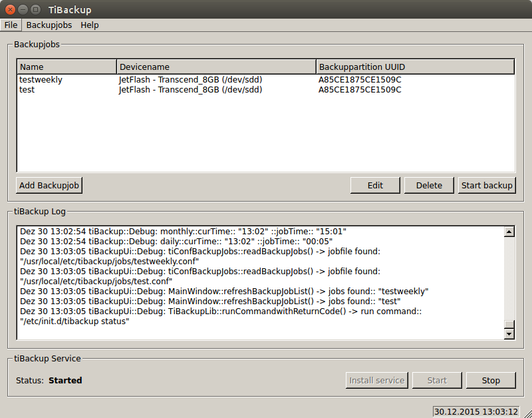Image resolution: width=532 pixels, height=418 pixels.
Task: Open the File menu
Action: 11,25
